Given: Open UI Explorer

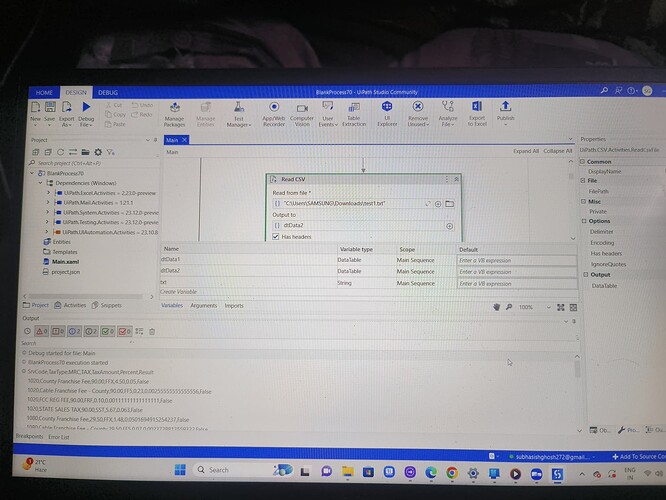Looking at the screenshot, I should pyautogui.click(x=387, y=113).
